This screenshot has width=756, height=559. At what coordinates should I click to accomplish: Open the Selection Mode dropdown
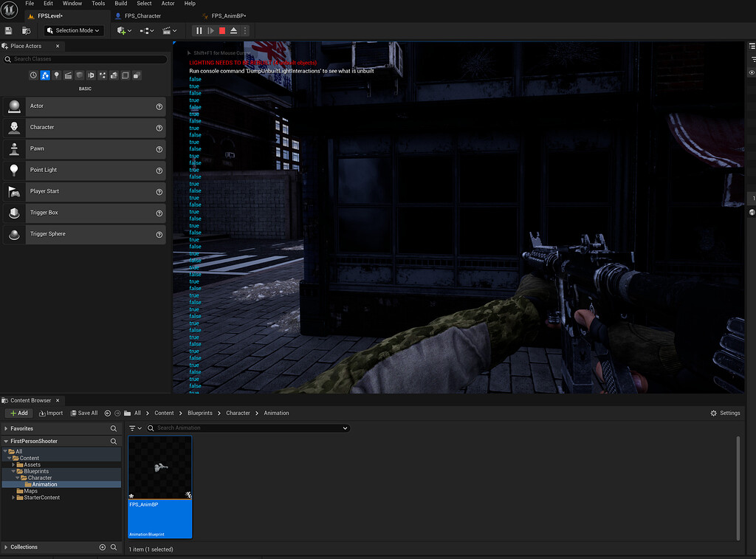(72, 30)
